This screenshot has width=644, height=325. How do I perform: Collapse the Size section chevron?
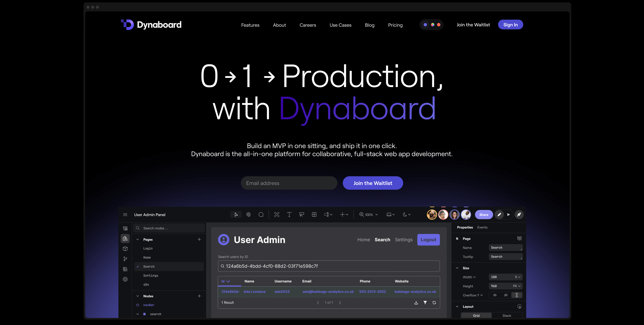tap(457, 268)
